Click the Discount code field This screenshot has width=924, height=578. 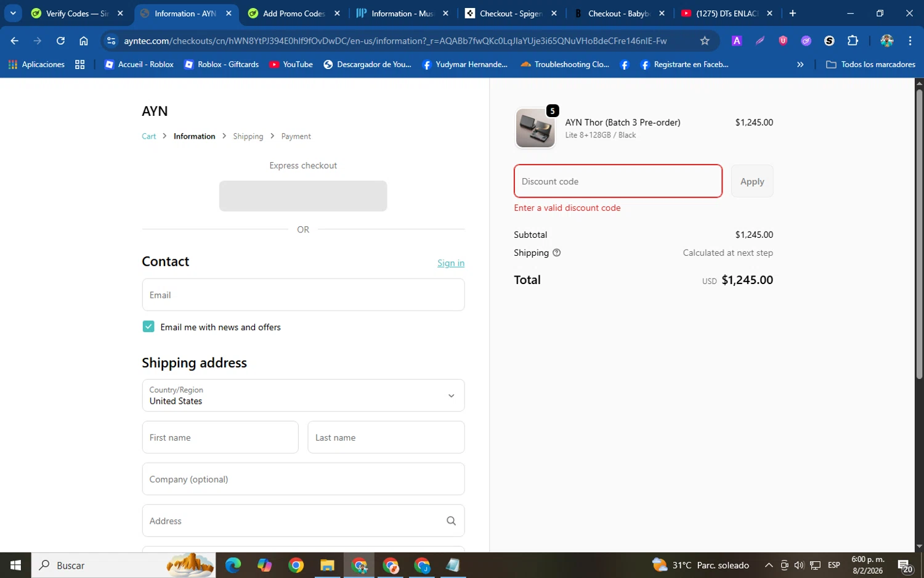pos(618,181)
